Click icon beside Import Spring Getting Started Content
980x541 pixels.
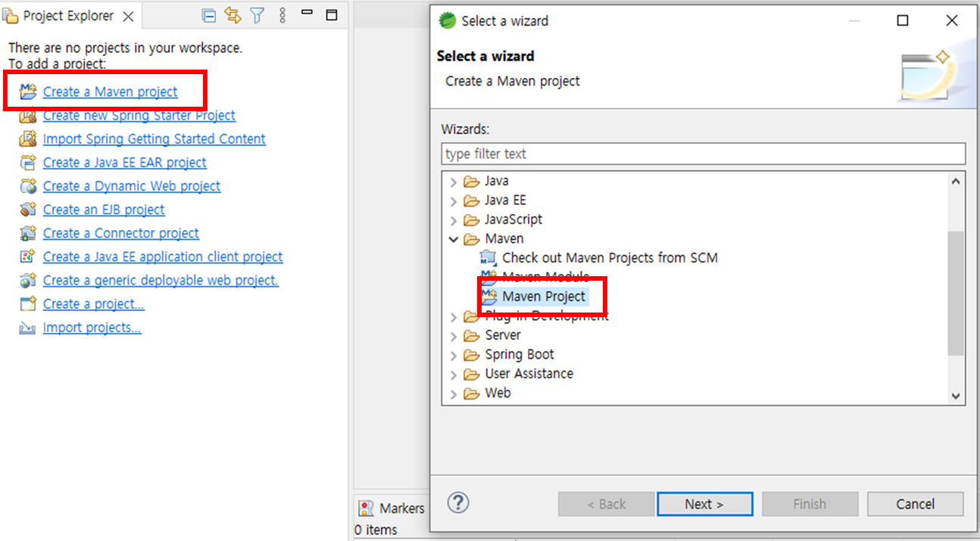[x=28, y=139]
